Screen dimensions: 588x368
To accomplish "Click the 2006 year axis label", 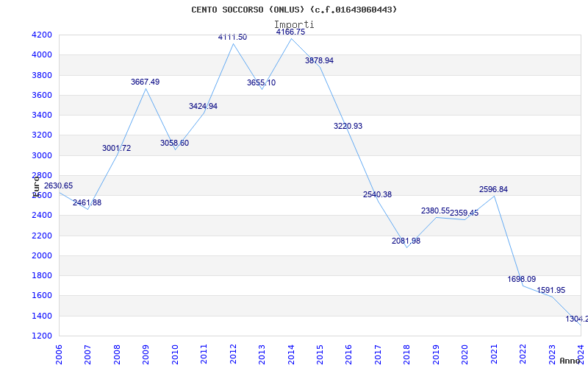I will click(59, 355).
